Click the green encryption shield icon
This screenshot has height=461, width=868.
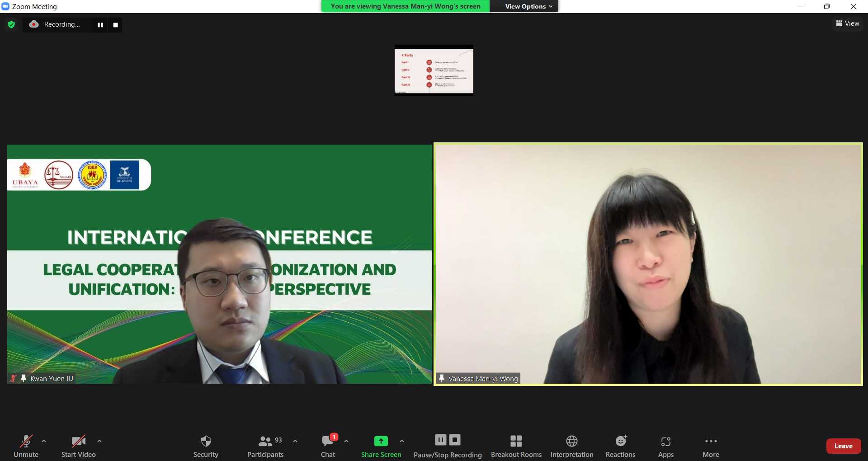12,24
